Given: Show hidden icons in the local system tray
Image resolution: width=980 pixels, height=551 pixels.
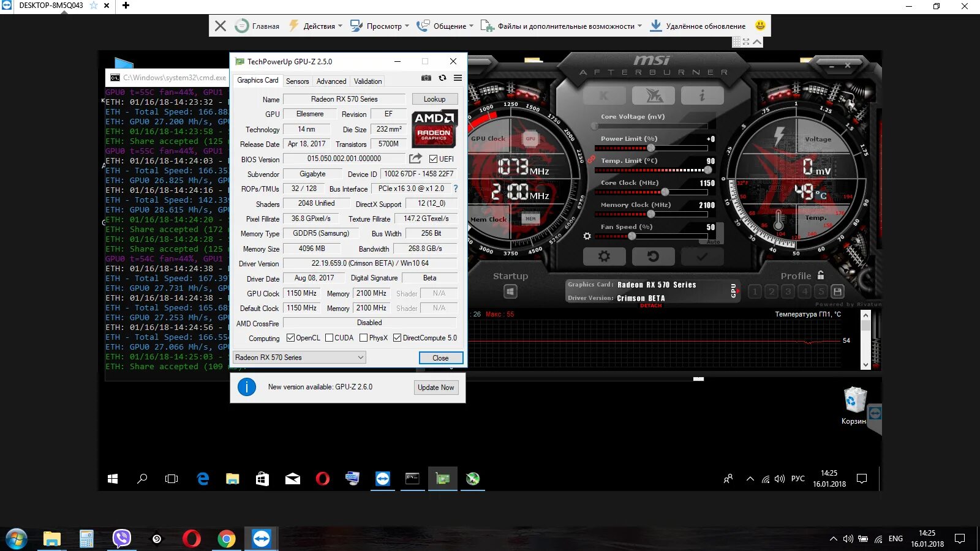Looking at the screenshot, I should (833, 539).
